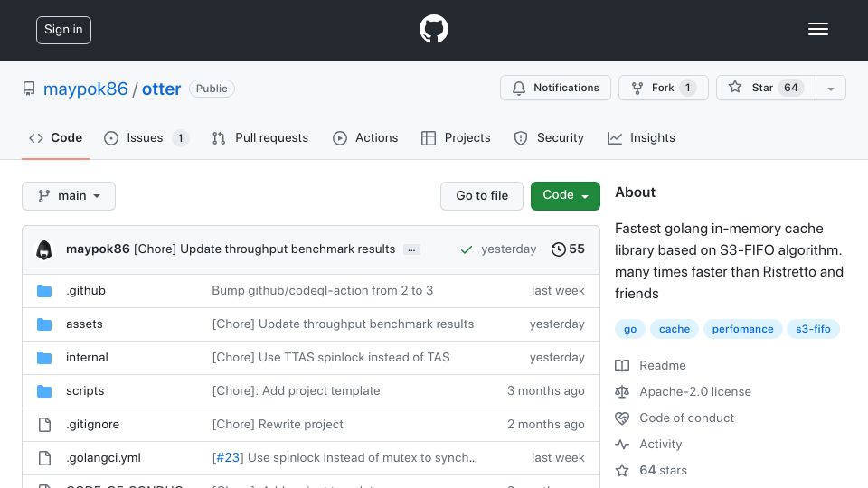The image size is (868, 488).
Task: Click the .github folder icon
Action: [44, 291]
